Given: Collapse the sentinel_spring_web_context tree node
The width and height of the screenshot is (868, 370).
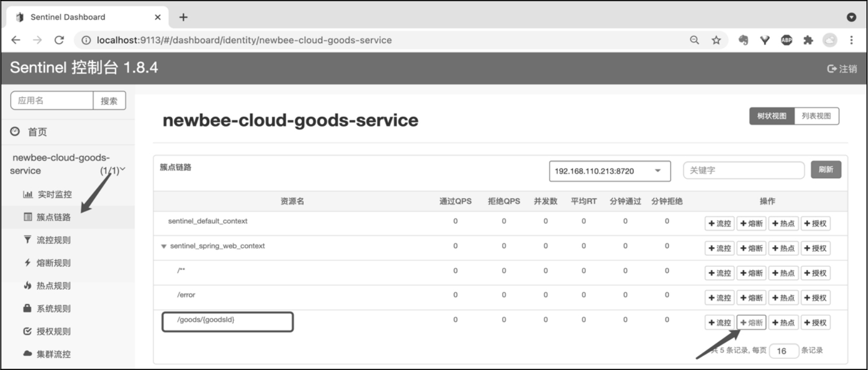Looking at the screenshot, I should (x=164, y=246).
